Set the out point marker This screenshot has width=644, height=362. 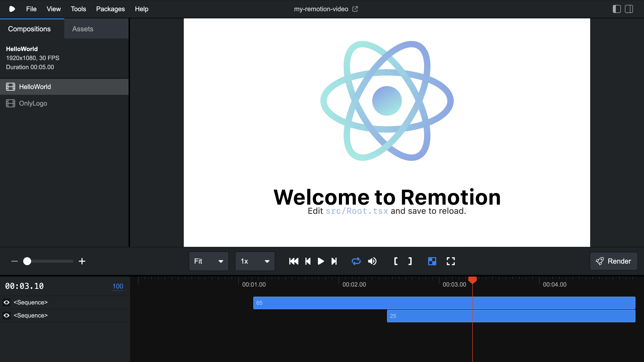pyautogui.click(x=410, y=261)
